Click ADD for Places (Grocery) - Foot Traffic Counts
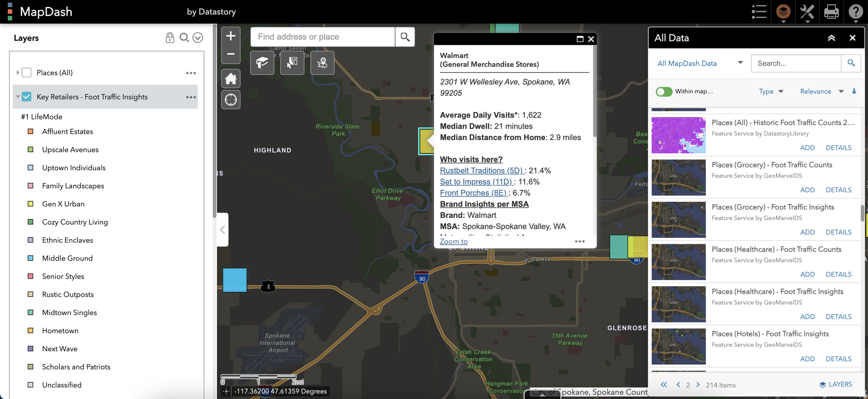Image resolution: width=868 pixels, height=399 pixels. (x=807, y=190)
